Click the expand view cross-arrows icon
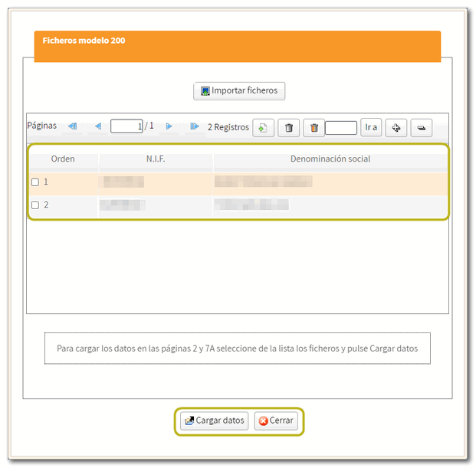 (396, 128)
